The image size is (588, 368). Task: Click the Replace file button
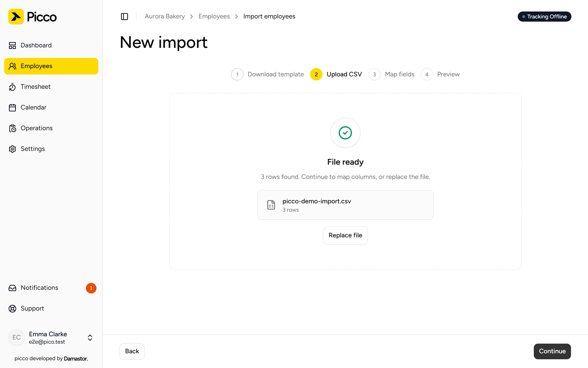345,235
